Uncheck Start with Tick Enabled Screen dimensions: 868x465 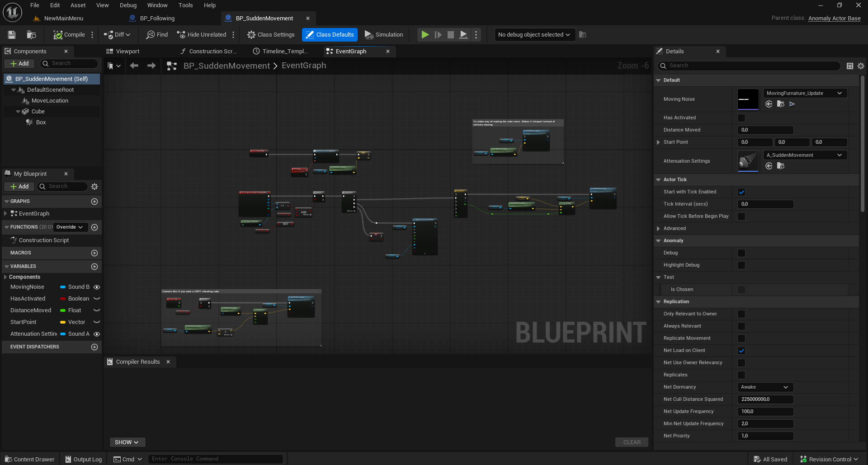tap(741, 192)
